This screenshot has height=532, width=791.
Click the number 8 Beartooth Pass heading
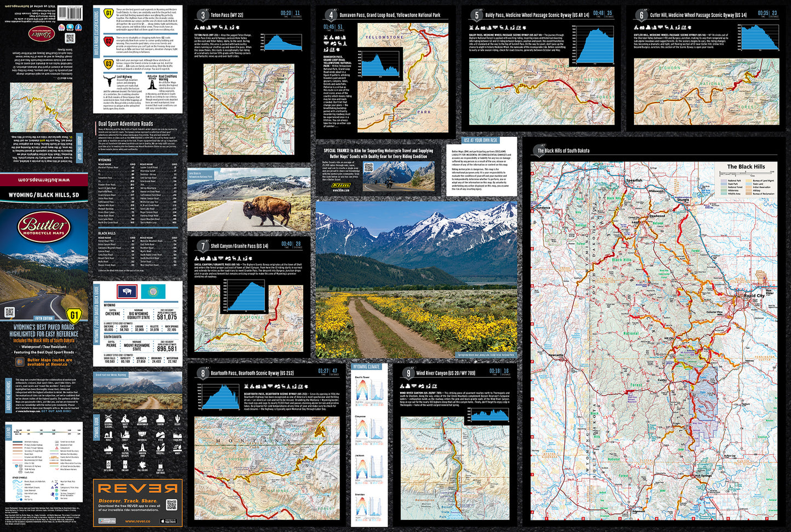pyautogui.click(x=203, y=374)
